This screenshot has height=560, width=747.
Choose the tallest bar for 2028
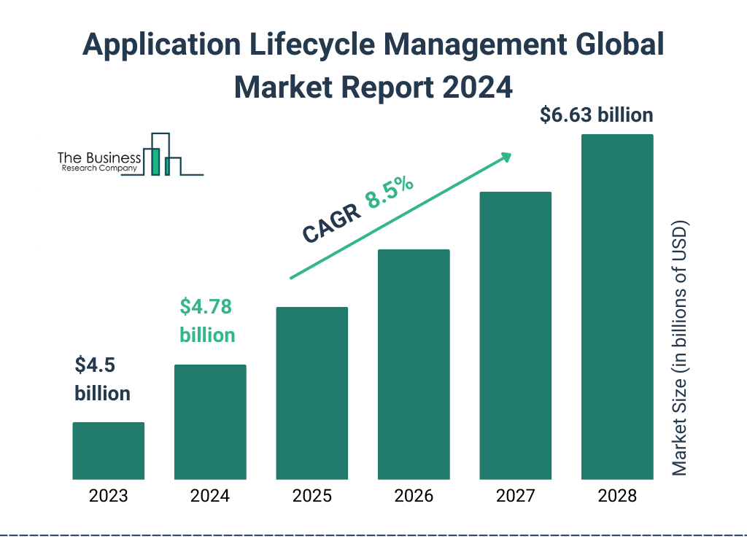pos(617,307)
